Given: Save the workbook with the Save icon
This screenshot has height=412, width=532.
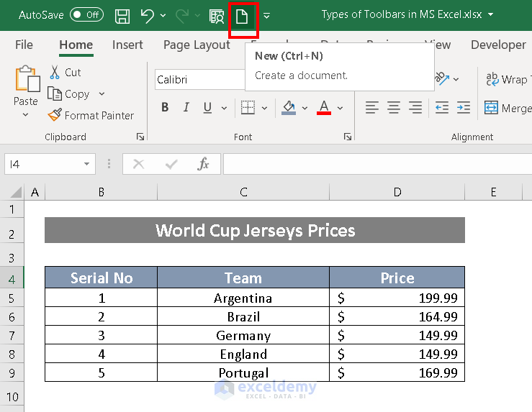Looking at the screenshot, I should pos(122,16).
